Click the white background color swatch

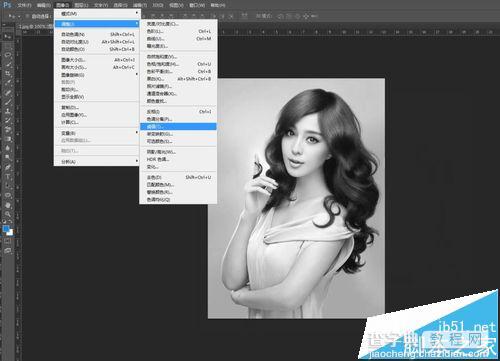[x=11, y=233]
